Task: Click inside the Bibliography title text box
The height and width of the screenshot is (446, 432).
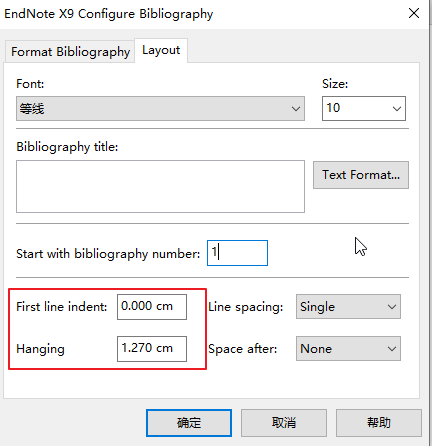Action: pyautogui.click(x=160, y=186)
